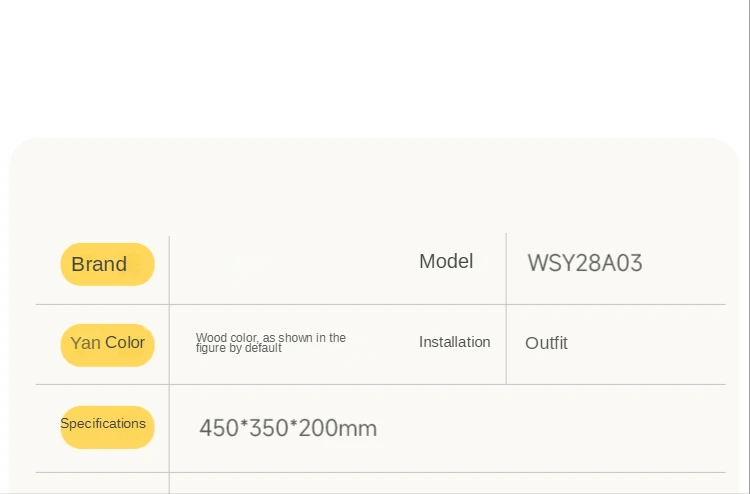This screenshot has height=494, width=750.
Task: Select the Yan Color yellow pill
Action: 108,345
